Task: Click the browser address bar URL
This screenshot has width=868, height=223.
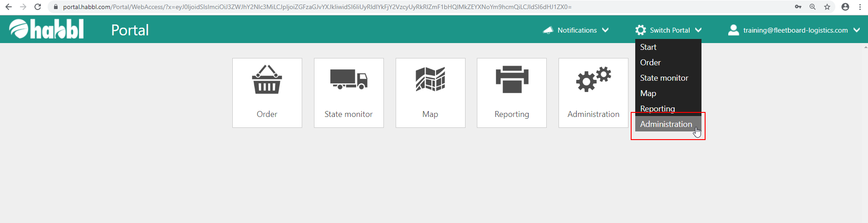Action: 318,7
